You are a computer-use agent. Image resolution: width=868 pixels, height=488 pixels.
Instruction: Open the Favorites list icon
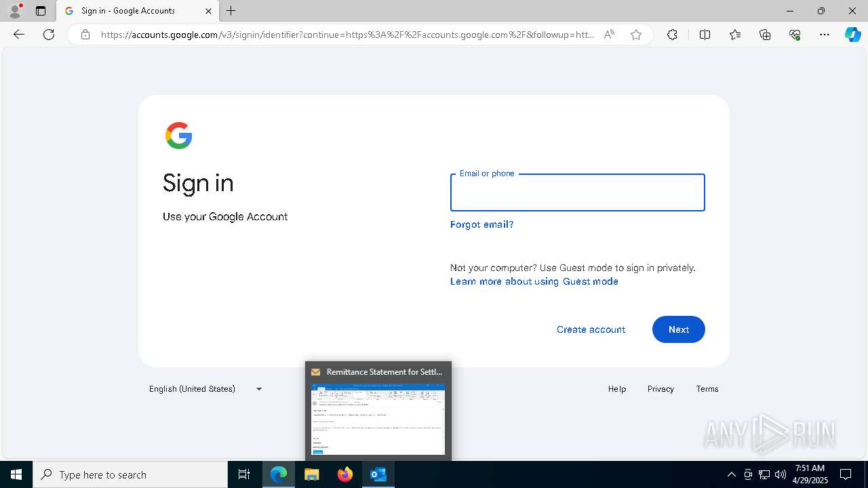pos(735,35)
